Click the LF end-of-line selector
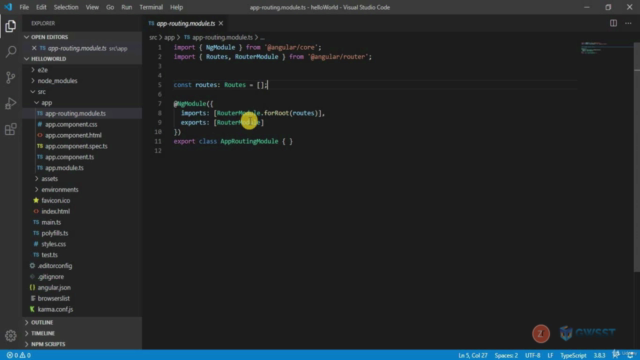The height and width of the screenshot is (360, 640). point(550,356)
